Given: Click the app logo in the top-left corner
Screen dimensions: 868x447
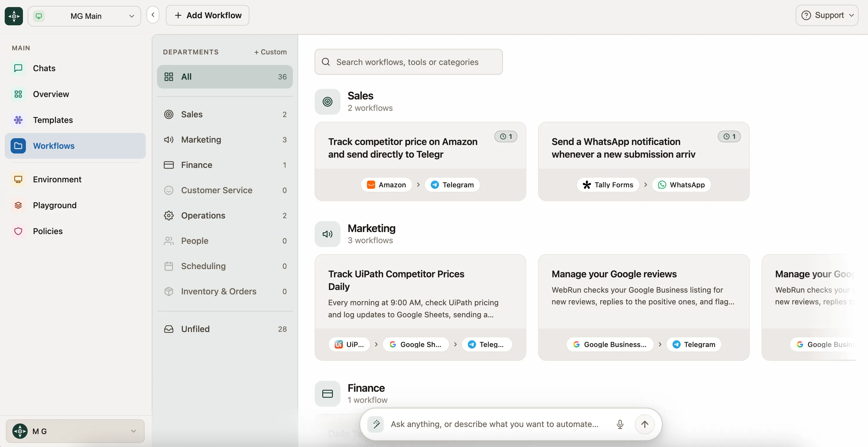Looking at the screenshot, I should coord(14,16).
